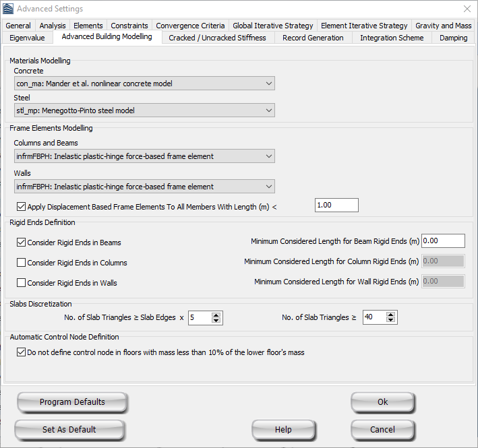Click the Help button
Screen dimensions: 478x448
283,429
